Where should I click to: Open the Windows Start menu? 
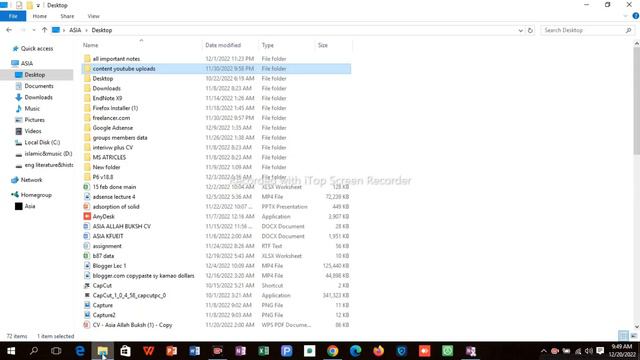point(11,351)
